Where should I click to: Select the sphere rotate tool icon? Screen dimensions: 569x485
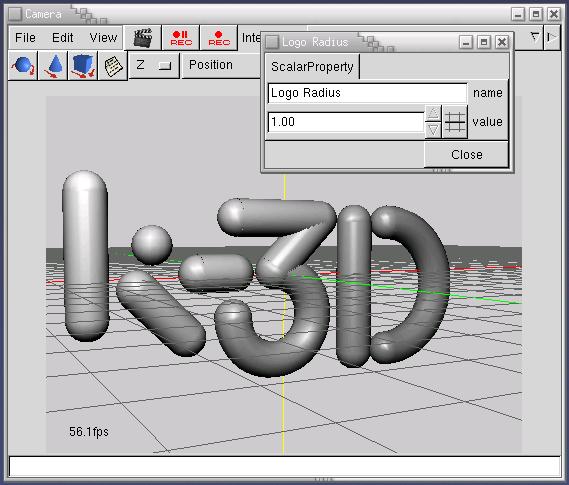(23, 66)
